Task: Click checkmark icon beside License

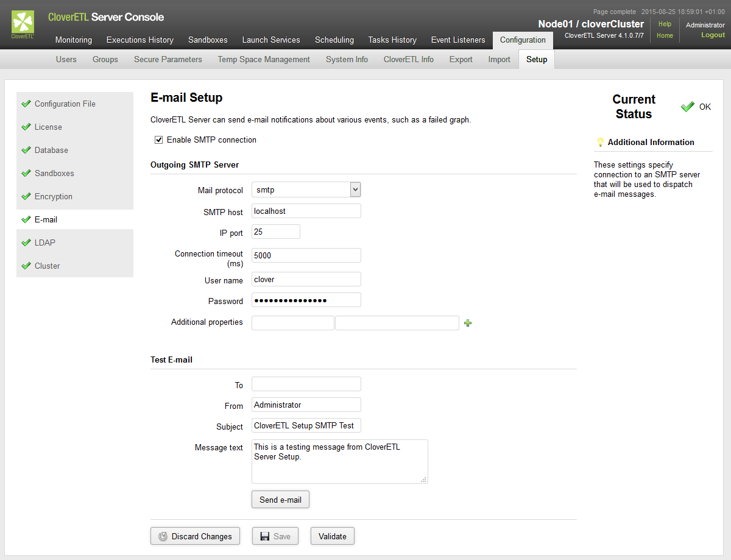Action: point(26,127)
